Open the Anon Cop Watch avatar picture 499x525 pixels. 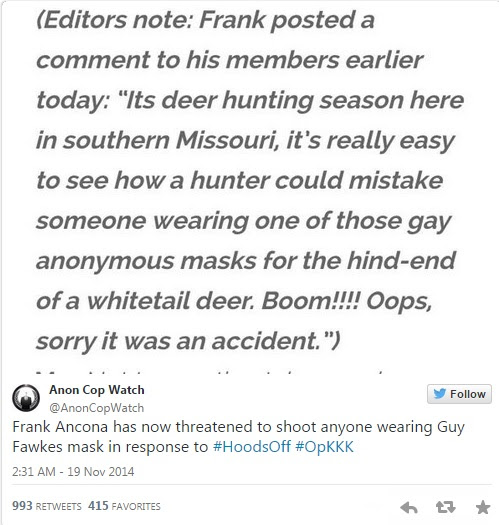coord(26,398)
